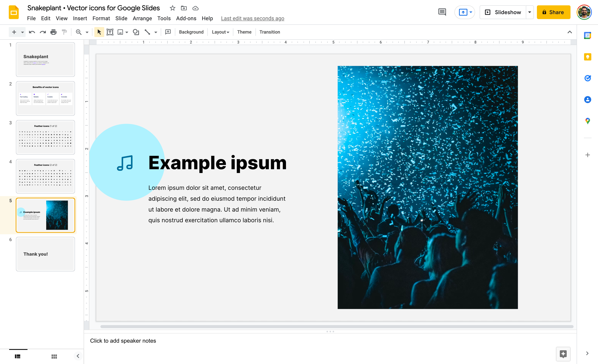
Task: Open the Arrange menu
Action: 142,19
